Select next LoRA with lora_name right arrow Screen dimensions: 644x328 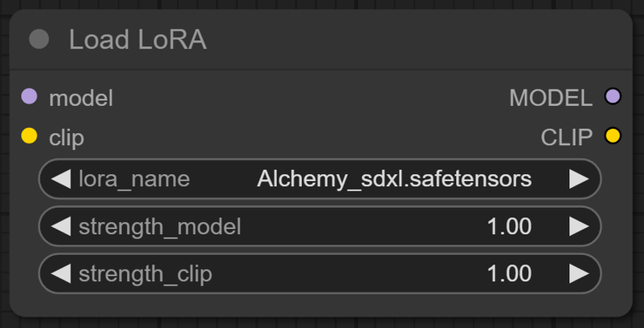tap(579, 179)
